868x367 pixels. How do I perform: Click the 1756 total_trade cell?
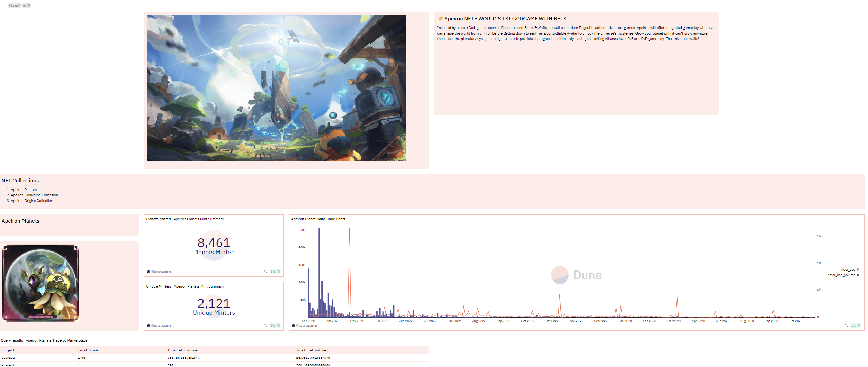click(x=82, y=358)
